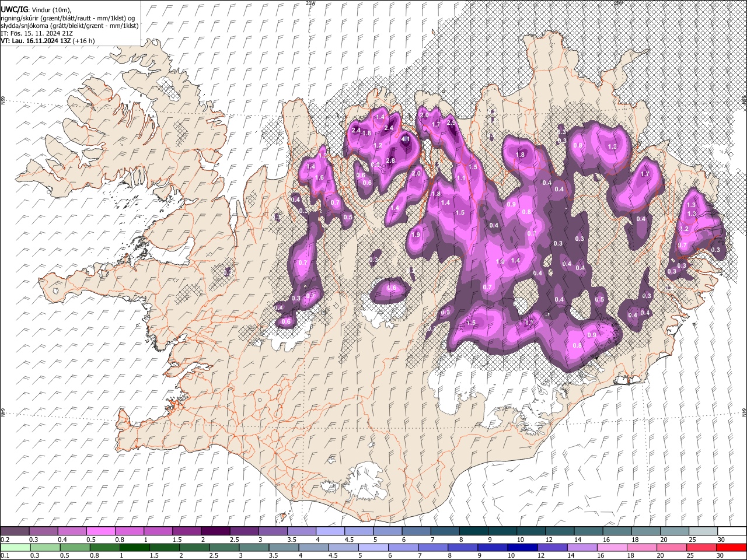Click the dark purple 0.2–0.3 snow legend swatch

15,531
